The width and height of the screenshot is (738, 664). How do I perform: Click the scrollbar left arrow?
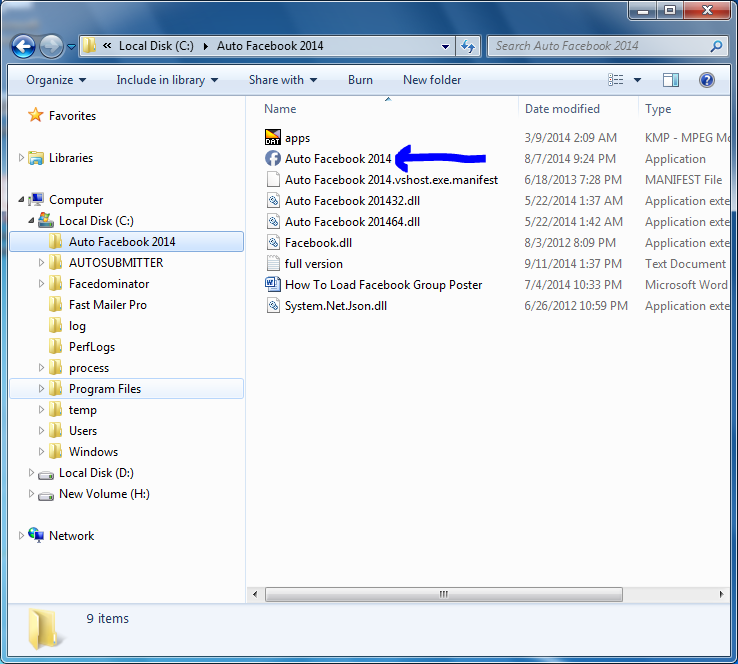click(255, 594)
